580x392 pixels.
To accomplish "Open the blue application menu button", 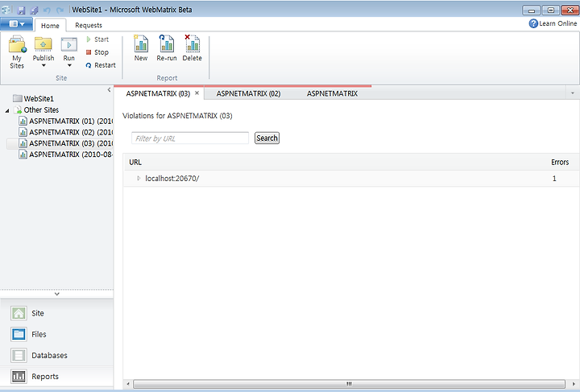I will [x=17, y=24].
